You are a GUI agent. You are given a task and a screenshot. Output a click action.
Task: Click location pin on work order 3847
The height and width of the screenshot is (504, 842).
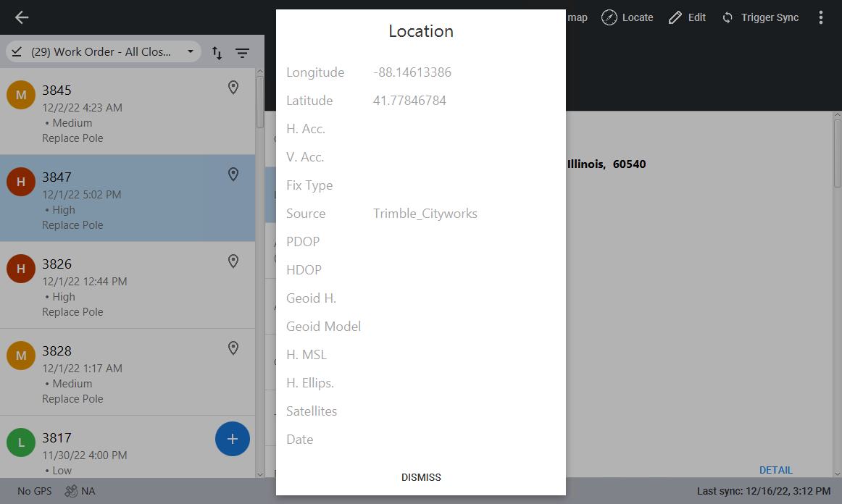click(x=233, y=175)
